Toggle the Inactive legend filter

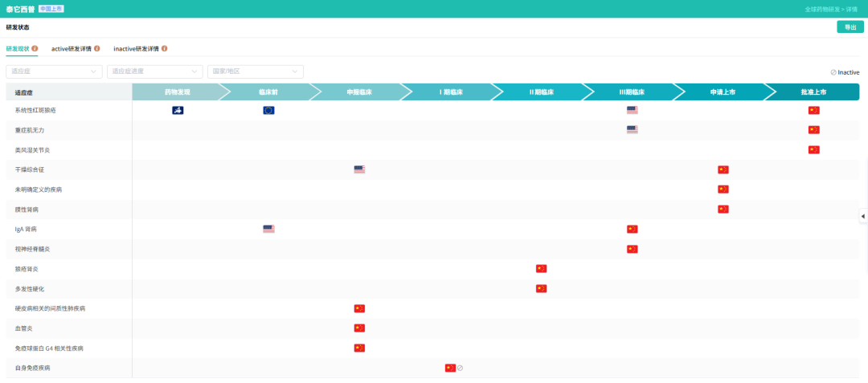click(844, 72)
